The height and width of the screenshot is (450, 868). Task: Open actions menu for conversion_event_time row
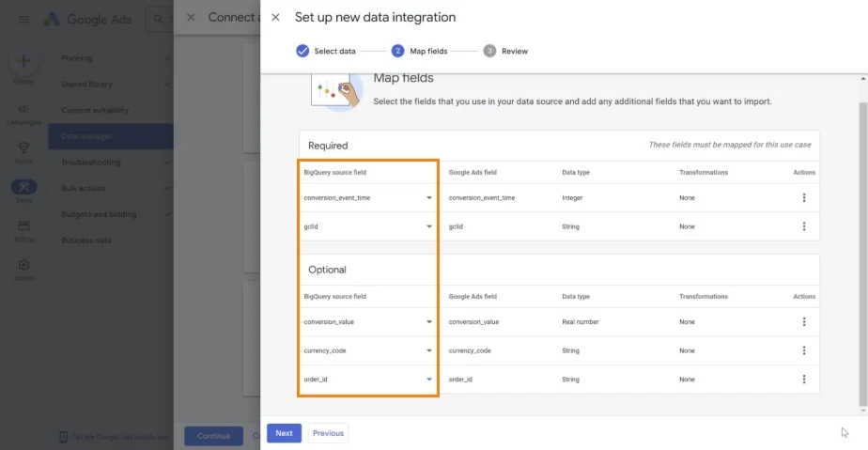804,197
